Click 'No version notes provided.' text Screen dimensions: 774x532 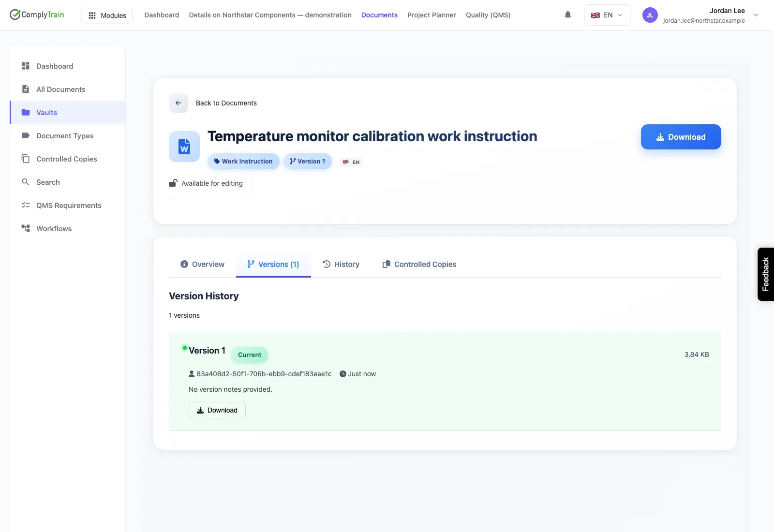tap(230, 389)
